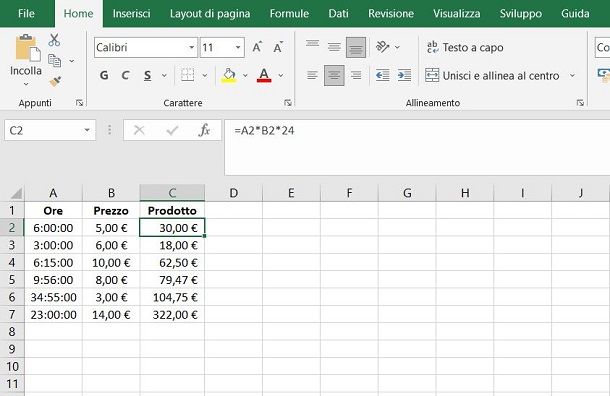The width and height of the screenshot is (610, 396).
Task: Click the text orientation icon
Action: pyautogui.click(x=382, y=47)
